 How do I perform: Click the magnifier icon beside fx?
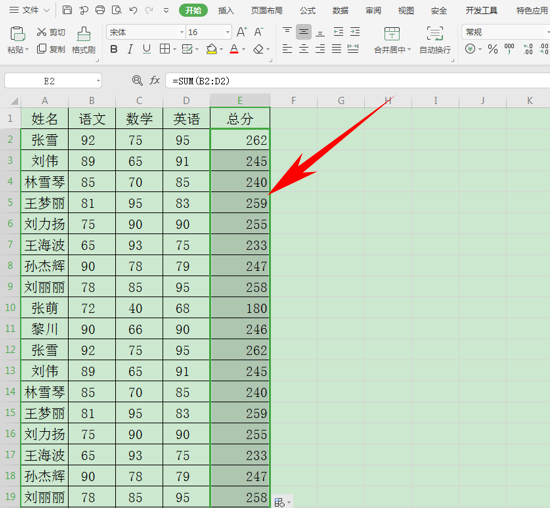pyautogui.click(x=137, y=81)
